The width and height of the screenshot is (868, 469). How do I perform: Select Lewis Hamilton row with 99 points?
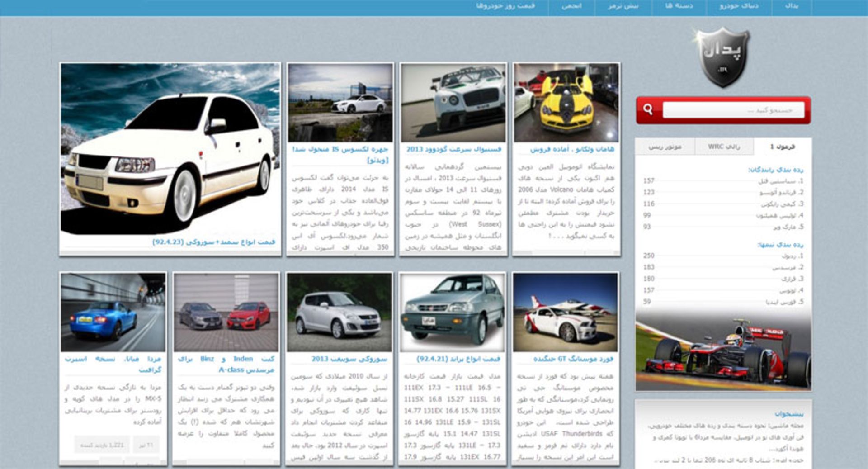click(723, 215)
